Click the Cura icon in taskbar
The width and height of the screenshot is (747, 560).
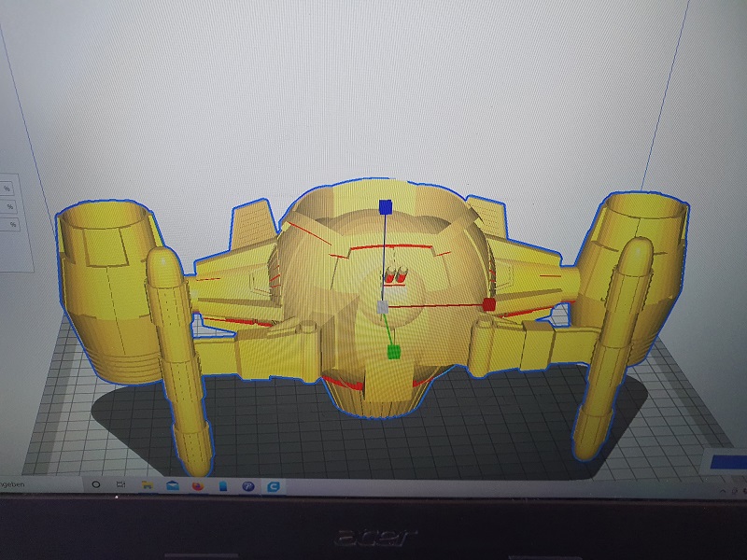(x=274, y=486)
